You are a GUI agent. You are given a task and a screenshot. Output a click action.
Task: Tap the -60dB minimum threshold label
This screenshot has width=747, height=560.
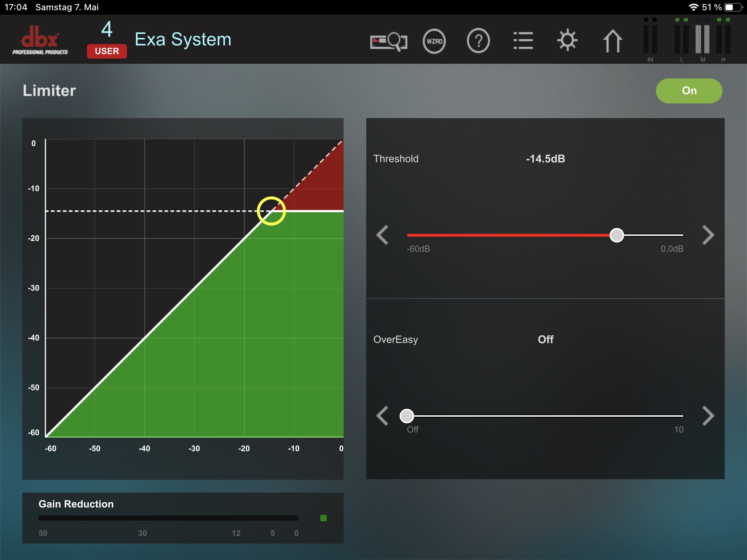point(418,249)
